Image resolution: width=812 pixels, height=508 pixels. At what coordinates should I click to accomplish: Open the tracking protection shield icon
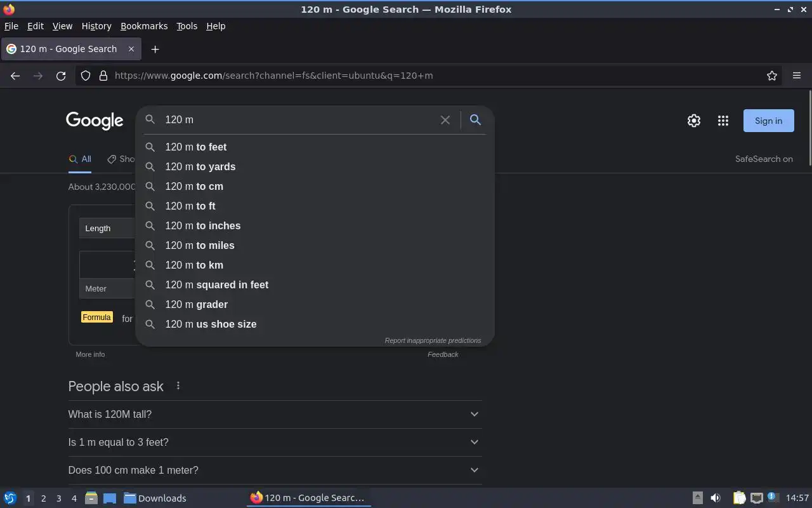coord(86,76)
